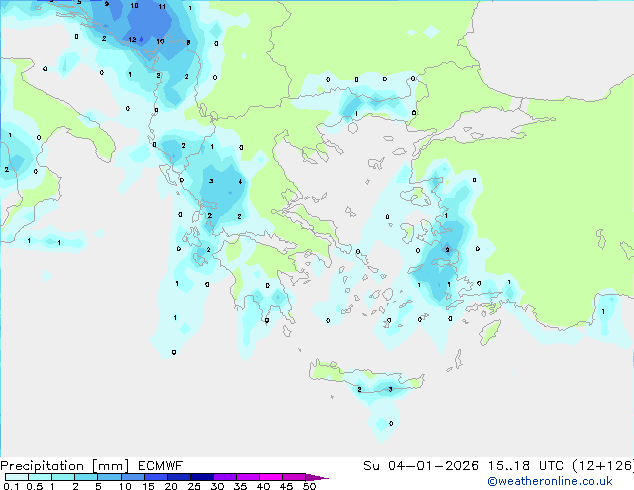Click the legend label '0.1'
634x490 pixels.
(11, 486)
